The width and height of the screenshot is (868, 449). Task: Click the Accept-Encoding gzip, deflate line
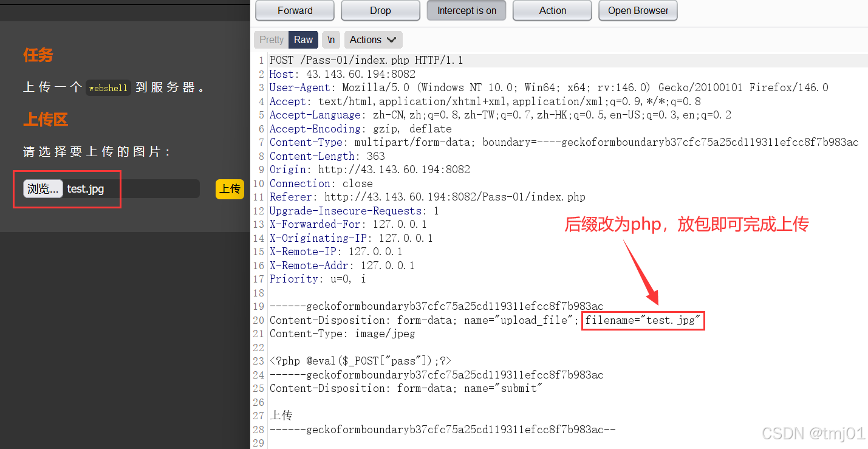coord(361,129)
